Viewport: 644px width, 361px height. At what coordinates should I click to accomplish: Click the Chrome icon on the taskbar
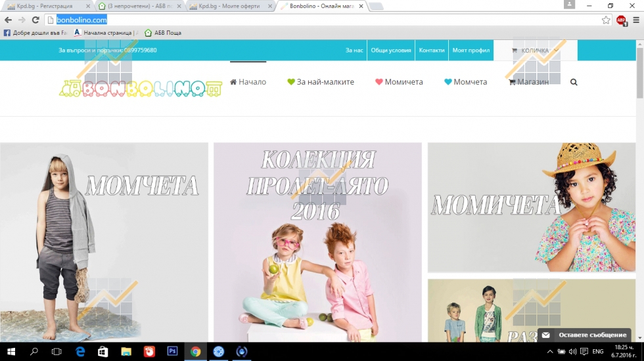[x=196, y=352]
